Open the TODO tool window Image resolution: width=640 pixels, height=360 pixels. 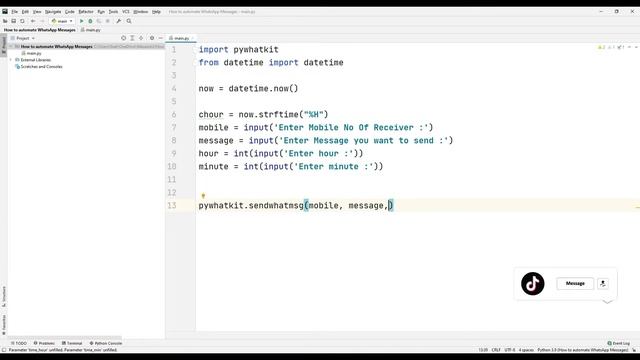[x=19, y=343]
